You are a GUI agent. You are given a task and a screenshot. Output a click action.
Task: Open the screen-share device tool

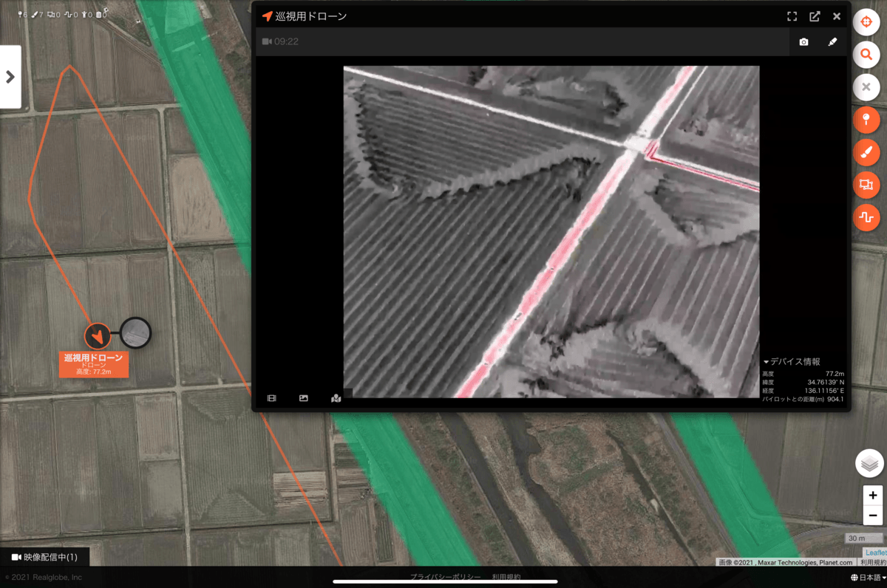point(866,185)
